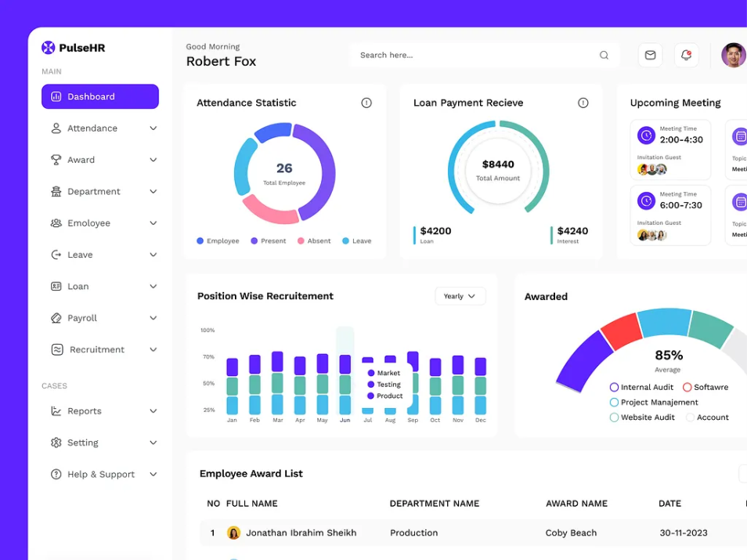Screen dimensions: 747x560
Task: Click the PulseHR logo icon
Action: (x=48, y=47)
